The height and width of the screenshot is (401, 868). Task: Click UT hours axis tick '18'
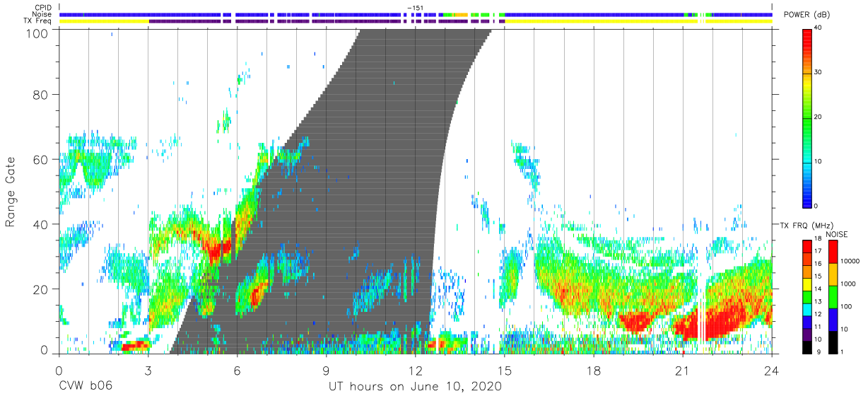click(x=594, y=370)
